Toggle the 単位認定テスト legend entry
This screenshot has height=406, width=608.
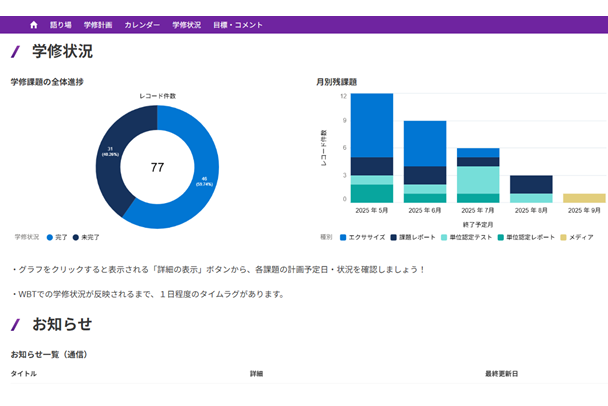click(466, 237)
